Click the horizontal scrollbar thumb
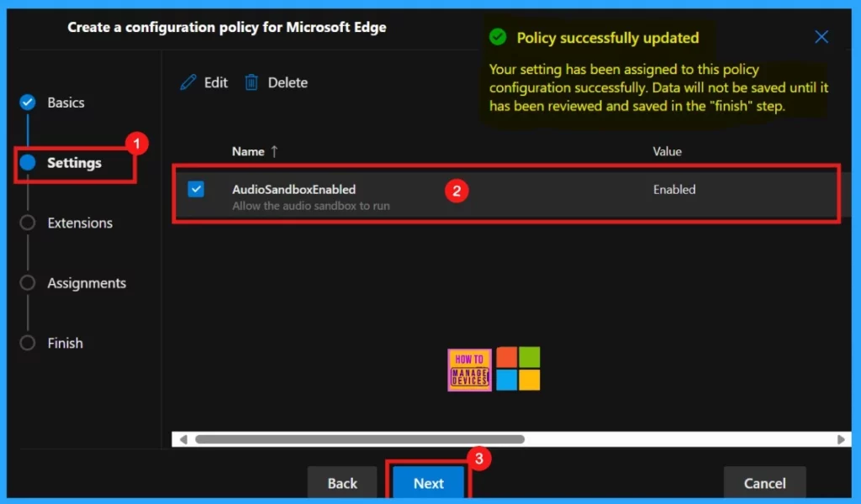The width and height of the screenshot is (861, 504). [x=360, y=439]
